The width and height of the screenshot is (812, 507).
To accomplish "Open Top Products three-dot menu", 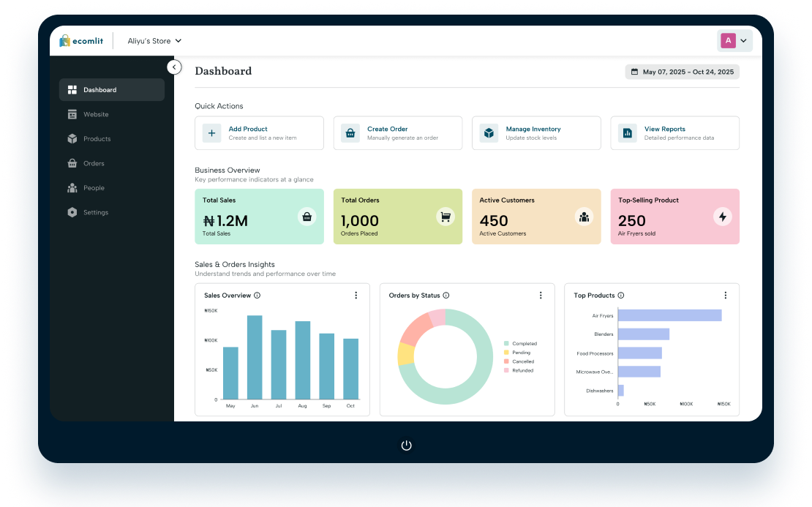I will click(x=726, y=295).
